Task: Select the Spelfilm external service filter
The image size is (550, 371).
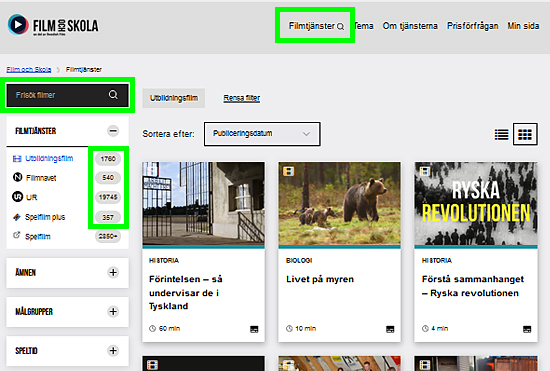Action: pos(38,237)
